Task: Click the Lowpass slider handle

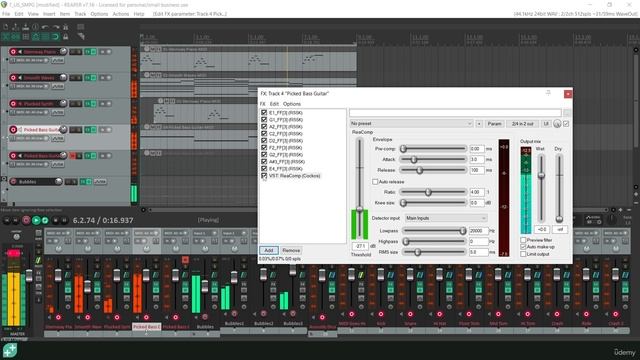Action: (463, 231)
